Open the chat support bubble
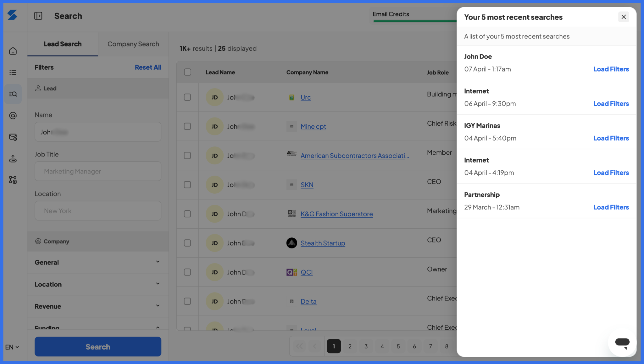 pos(622,343)
